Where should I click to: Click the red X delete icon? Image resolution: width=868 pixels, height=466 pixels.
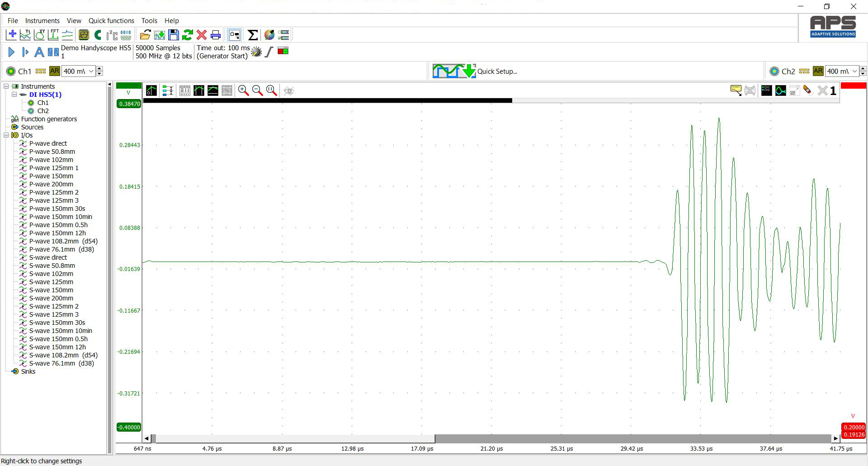point(202,35)
